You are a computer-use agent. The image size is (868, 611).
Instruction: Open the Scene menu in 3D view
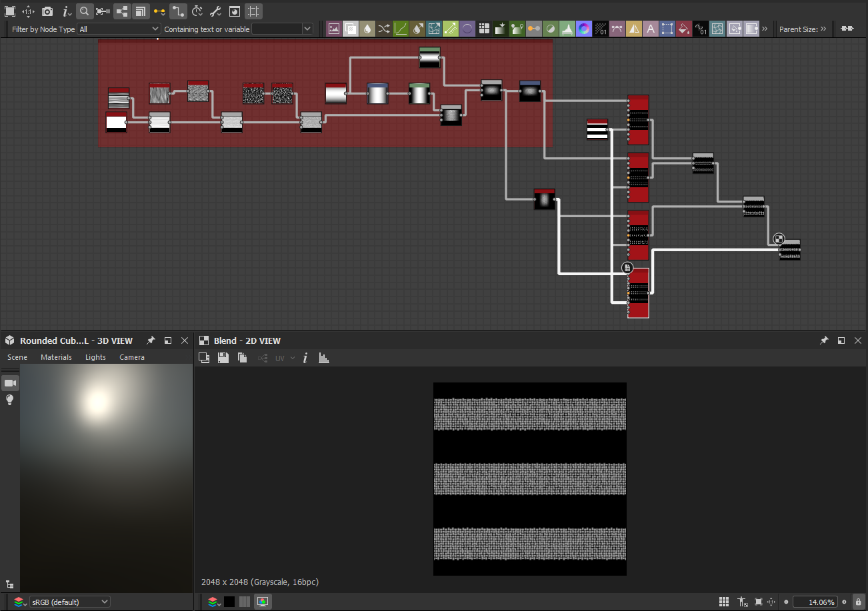pos(17,357)
